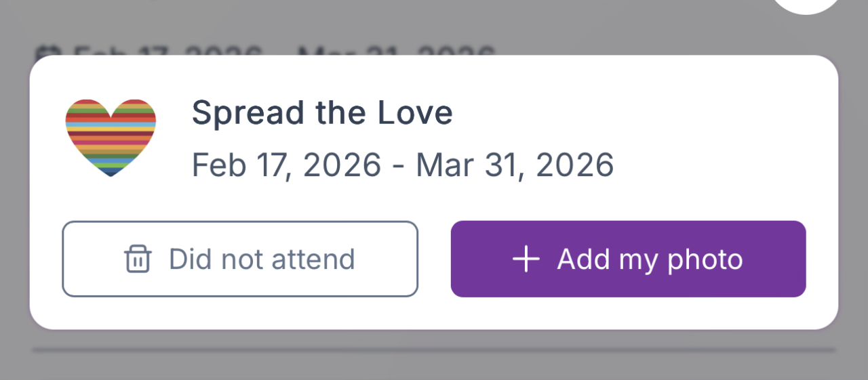Image resolution: width=868 pixels, height=380 pixels.
Task: Click the blurred calendar icon behind the card
Action: coord(46,53)
